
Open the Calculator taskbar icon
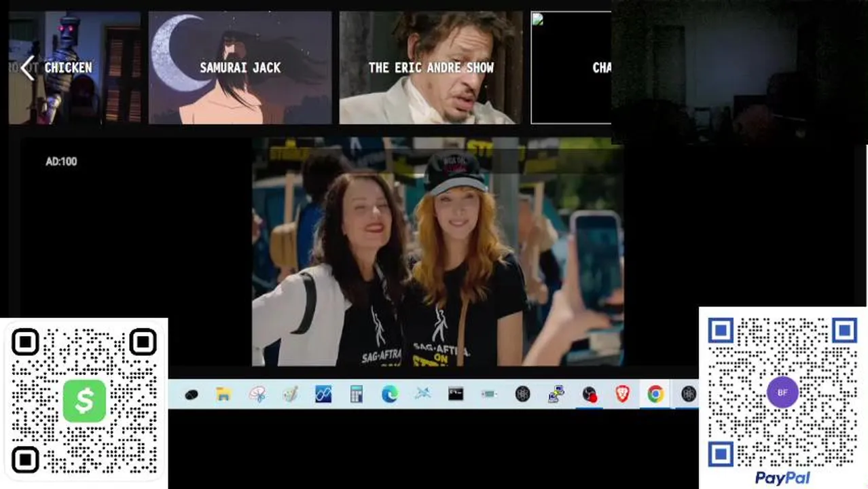(x=357, y=394)
